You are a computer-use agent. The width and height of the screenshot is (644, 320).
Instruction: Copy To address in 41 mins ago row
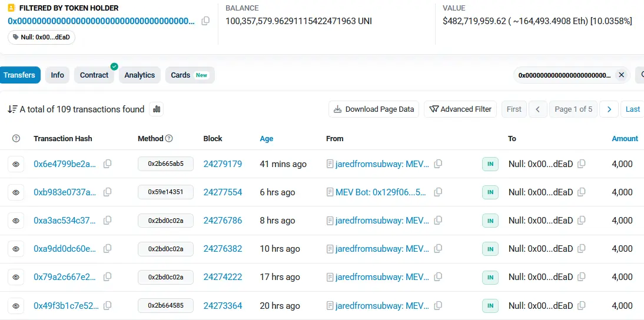pos(581,164)
